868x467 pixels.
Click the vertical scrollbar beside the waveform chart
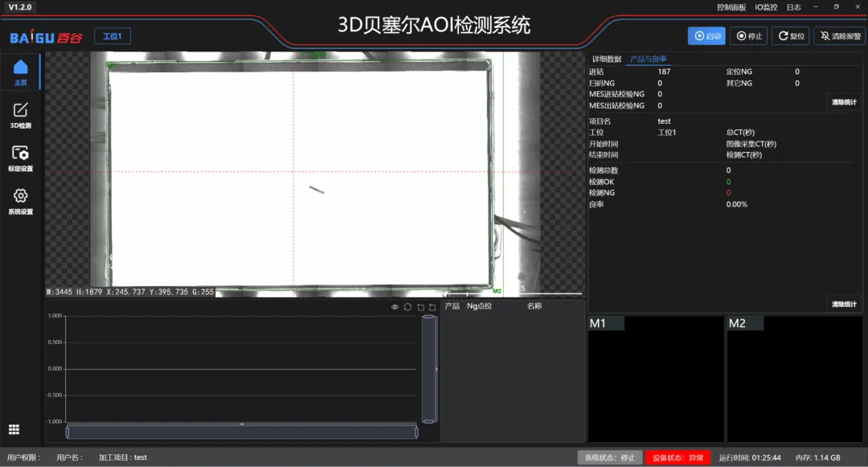pyautogui.click(x=427, y=370)
